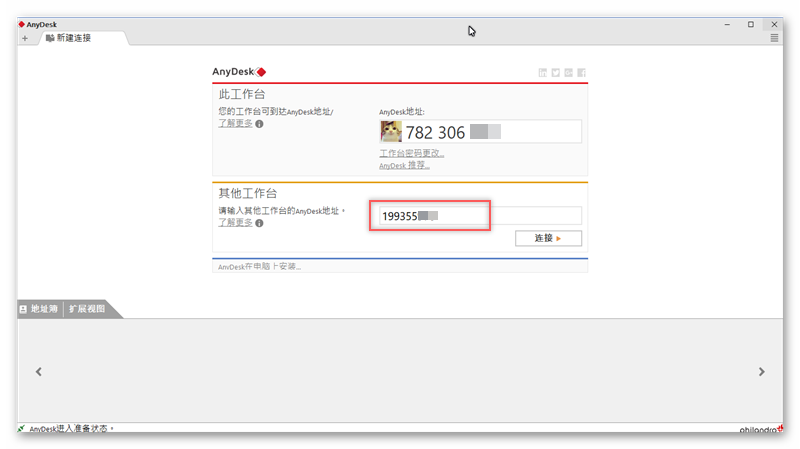The image size is (800, 449).
Task: Open 了解更多 link under 其他工作台
Action: [x=235, y=222]
